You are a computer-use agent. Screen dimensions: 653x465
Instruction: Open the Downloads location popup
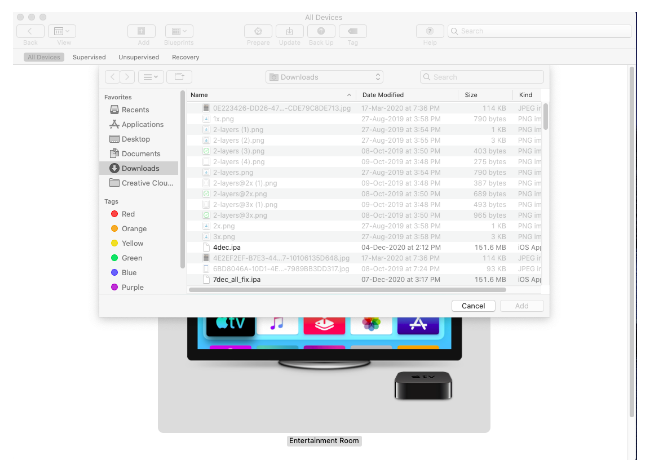pyautogui.click(x=324, y=77)
